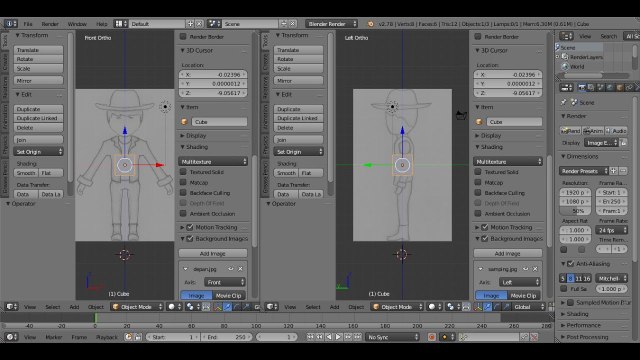Open the No Sync dropdown in timeline
The height and width of the screenshot is (360, 640).
[x=392, y=337]
